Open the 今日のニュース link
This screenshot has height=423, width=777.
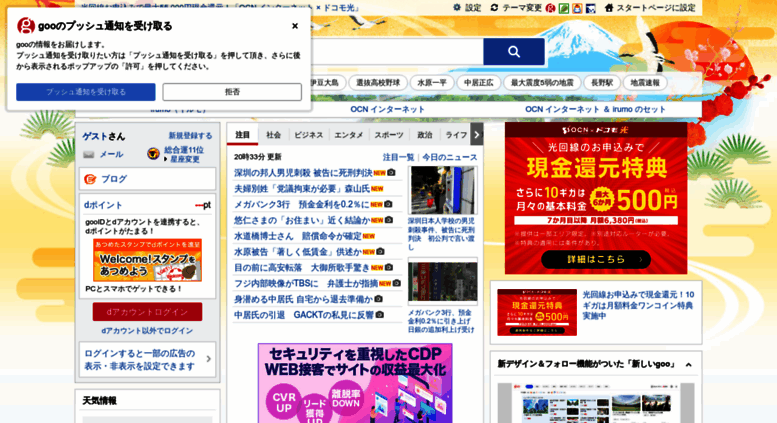tap(450, 157)
